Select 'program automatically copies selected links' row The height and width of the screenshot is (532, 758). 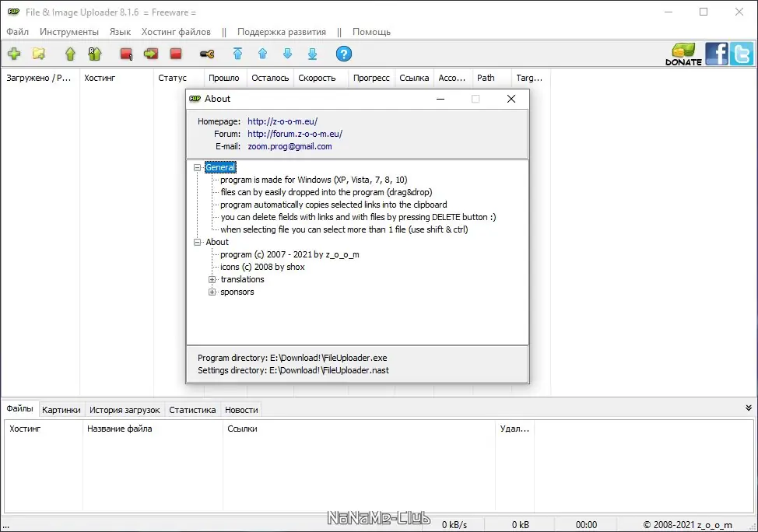334,205
